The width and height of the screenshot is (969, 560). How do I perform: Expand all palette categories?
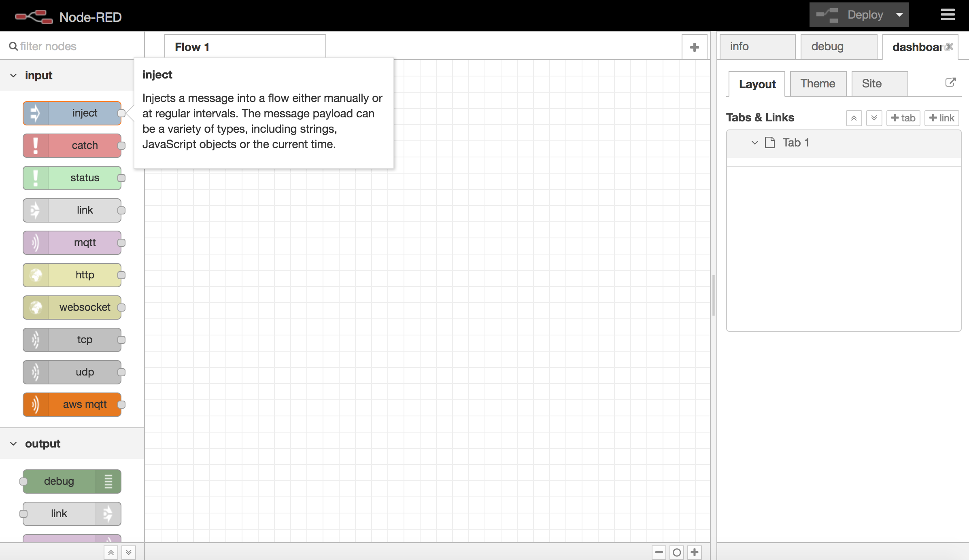coord(129,552)
